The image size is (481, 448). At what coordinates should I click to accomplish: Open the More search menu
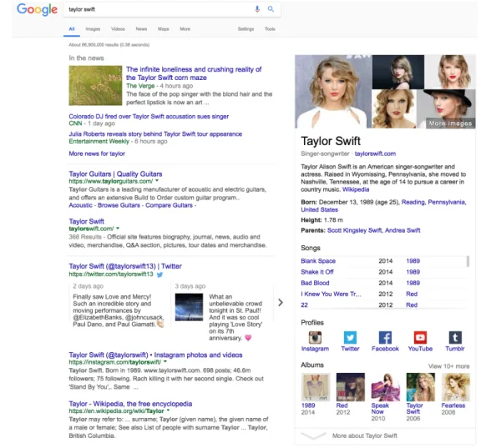tap(185, 29)
